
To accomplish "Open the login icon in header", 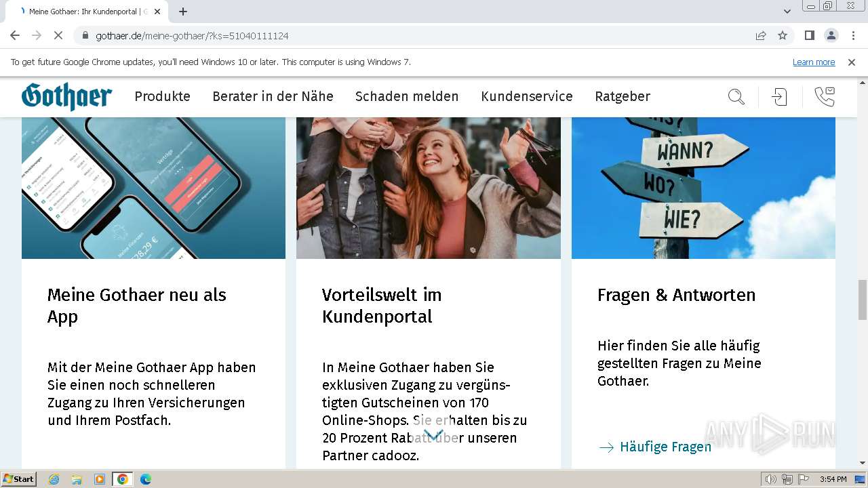I will 780,97.
